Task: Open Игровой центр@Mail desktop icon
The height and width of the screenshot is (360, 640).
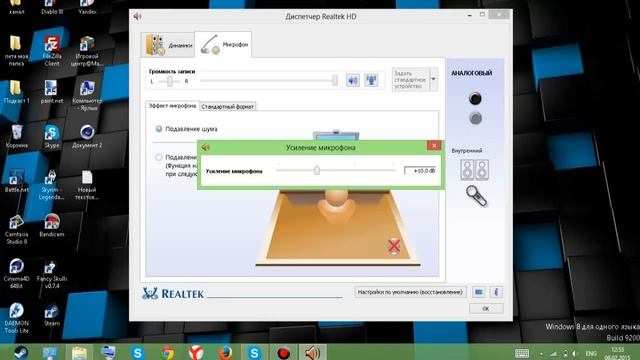Action: pos(87,51)
